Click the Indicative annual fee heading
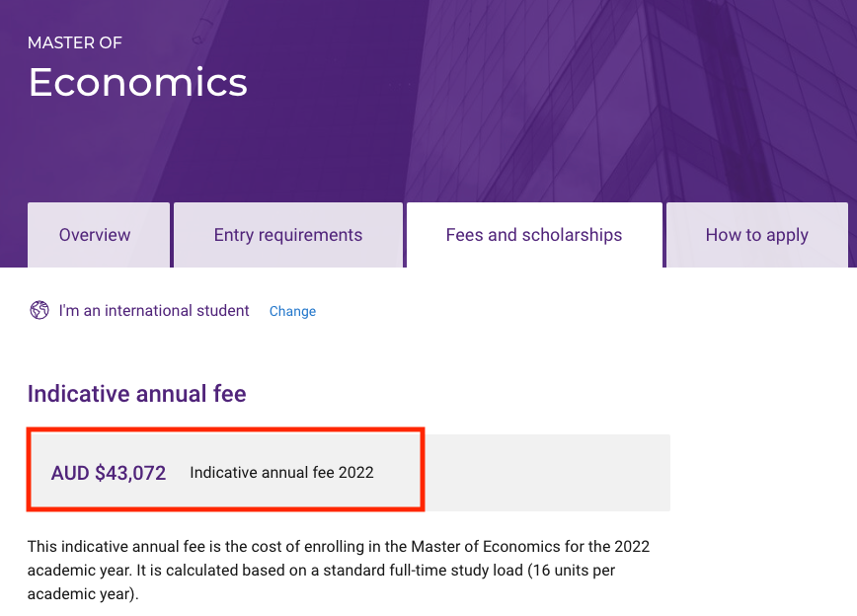Screen dimensions: 857x616 click(136, 394)
